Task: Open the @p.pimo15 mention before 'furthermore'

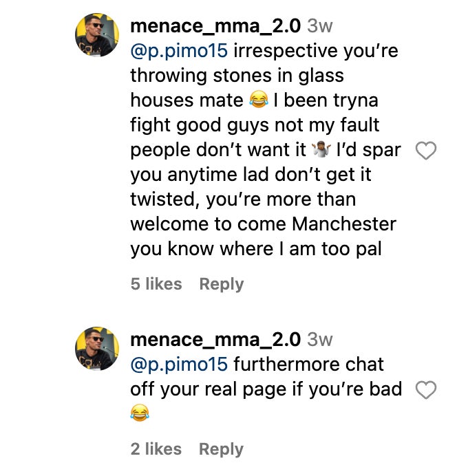Action: click(x=178, y=364)
